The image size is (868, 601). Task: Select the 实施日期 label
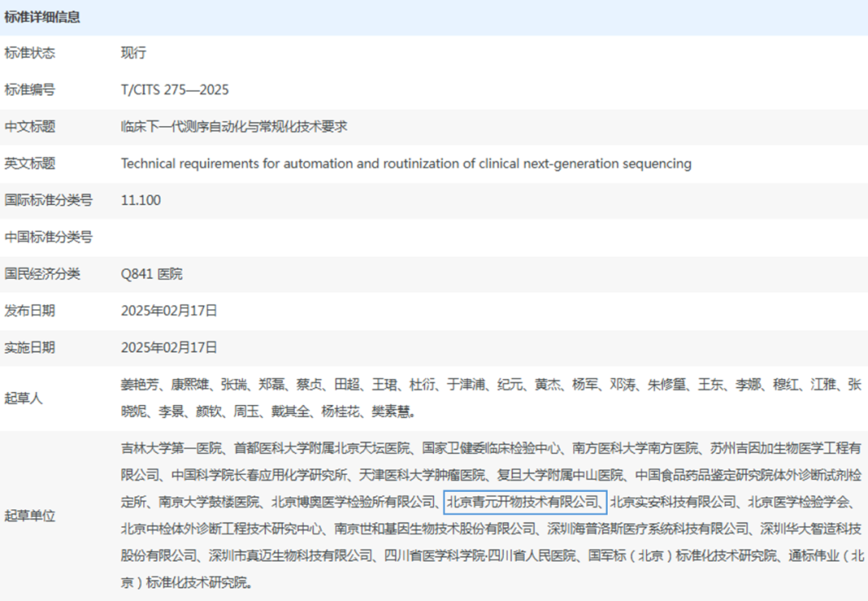[x=30, y=348]
